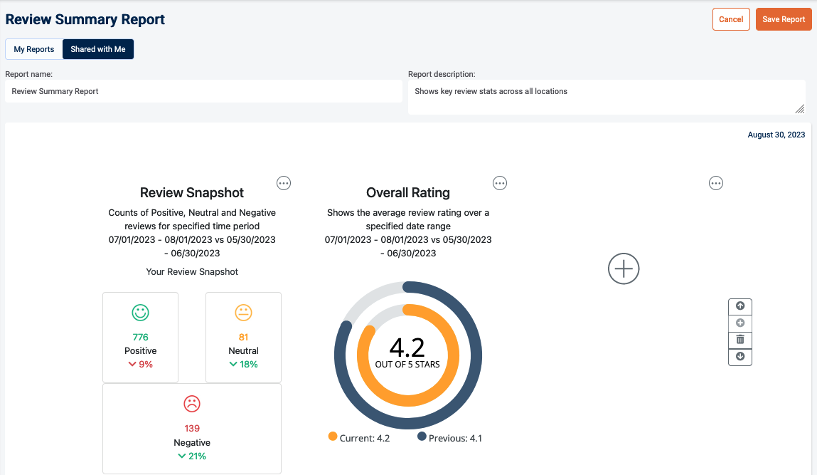Delete the row using trash icon
Image resolution: width=818 pixels, height=476 pixels.
(740, 340)
